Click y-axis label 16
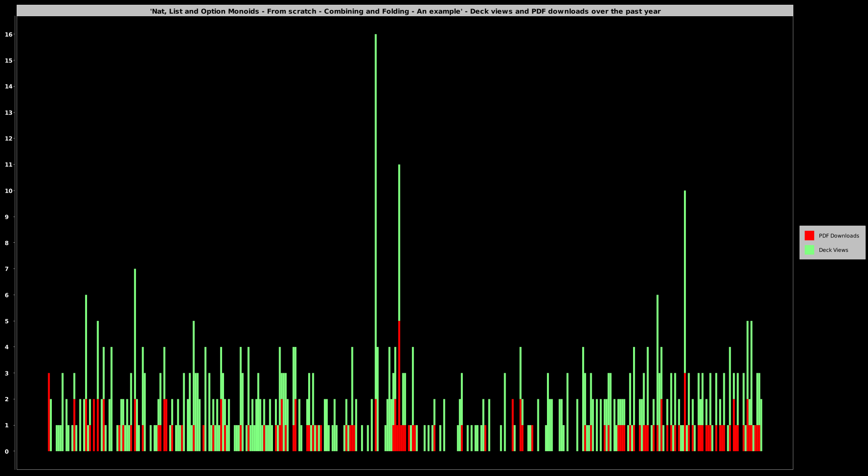 tap(9, 34)
